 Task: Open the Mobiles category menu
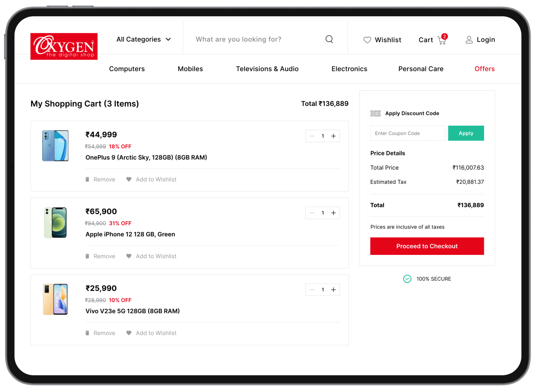(190, 69)
